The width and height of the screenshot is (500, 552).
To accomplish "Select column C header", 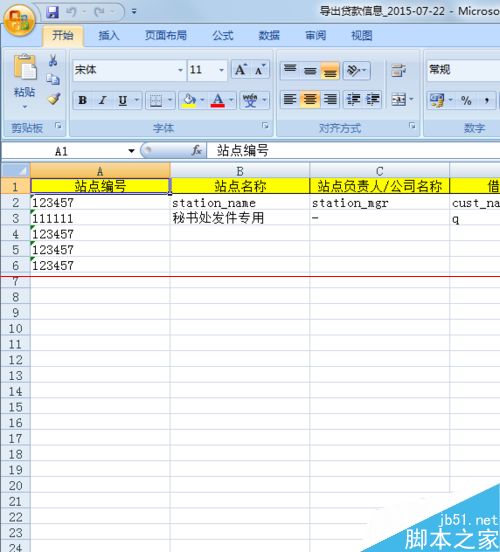I will tap(380, 171).
